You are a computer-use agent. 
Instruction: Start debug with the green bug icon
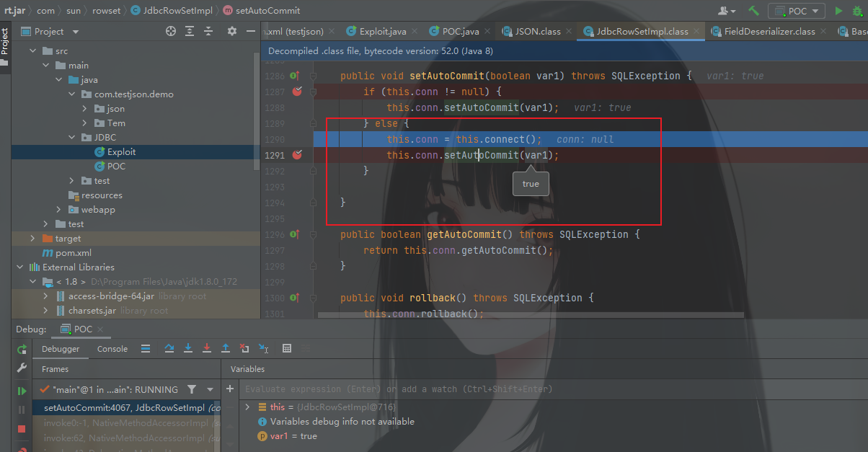(858, 11)
